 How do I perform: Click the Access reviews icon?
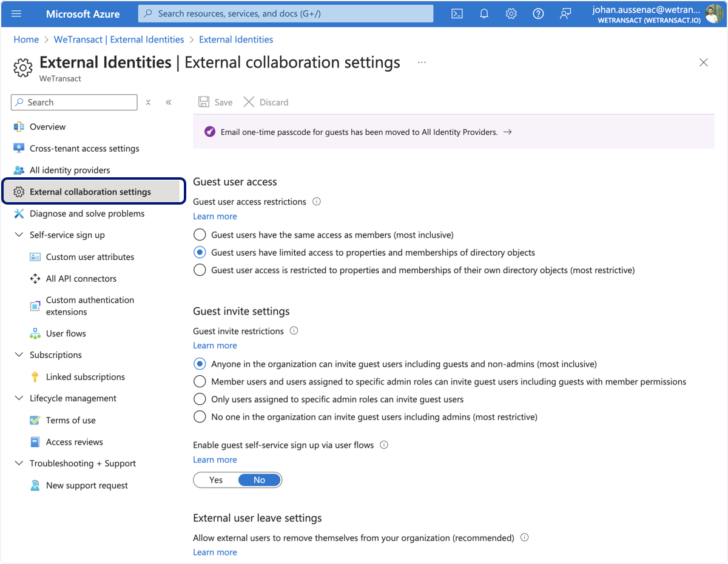click(35, 442)
